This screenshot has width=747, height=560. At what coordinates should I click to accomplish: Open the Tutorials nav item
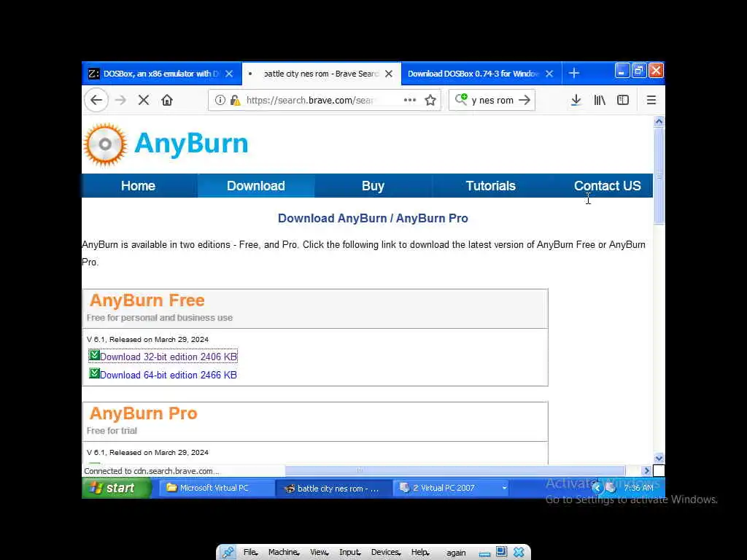point(491,186)
